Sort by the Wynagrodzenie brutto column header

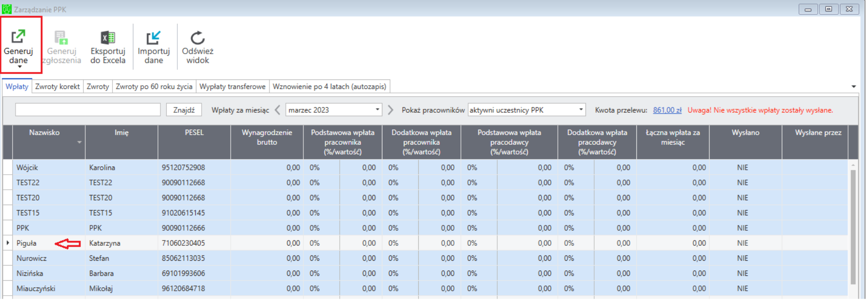[267, 142]
